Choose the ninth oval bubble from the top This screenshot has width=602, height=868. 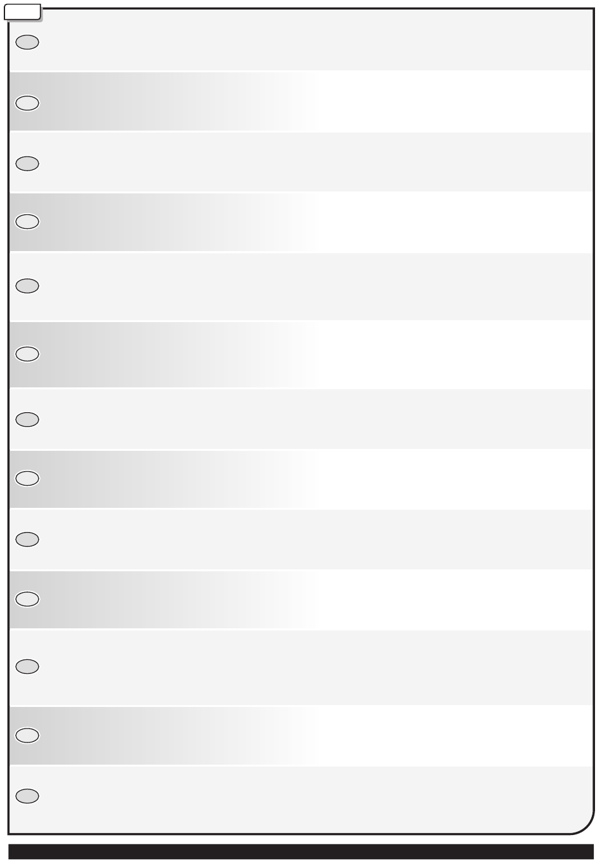point(27,539)
